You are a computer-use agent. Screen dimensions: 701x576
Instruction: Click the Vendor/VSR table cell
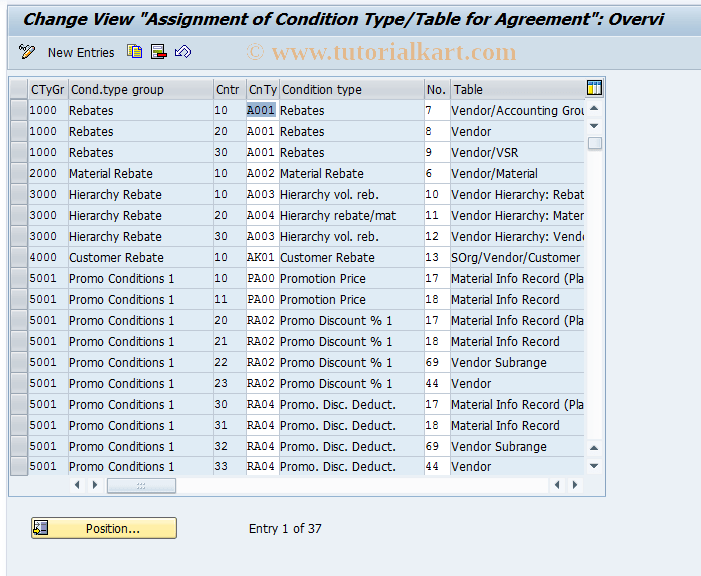pyautogui.click(x=517, y=152)
